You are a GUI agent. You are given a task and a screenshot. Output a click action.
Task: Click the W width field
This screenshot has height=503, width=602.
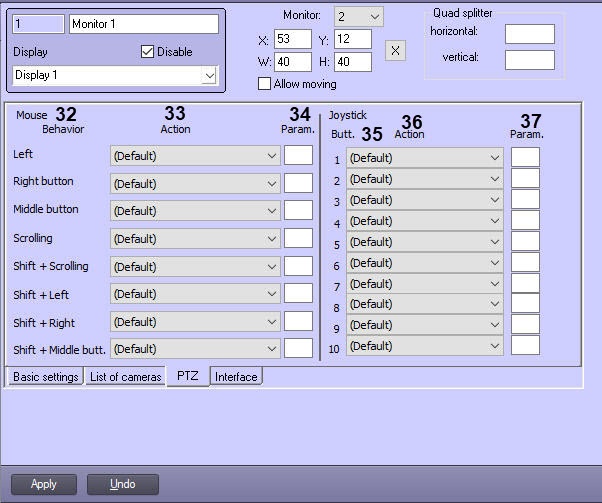293,62
